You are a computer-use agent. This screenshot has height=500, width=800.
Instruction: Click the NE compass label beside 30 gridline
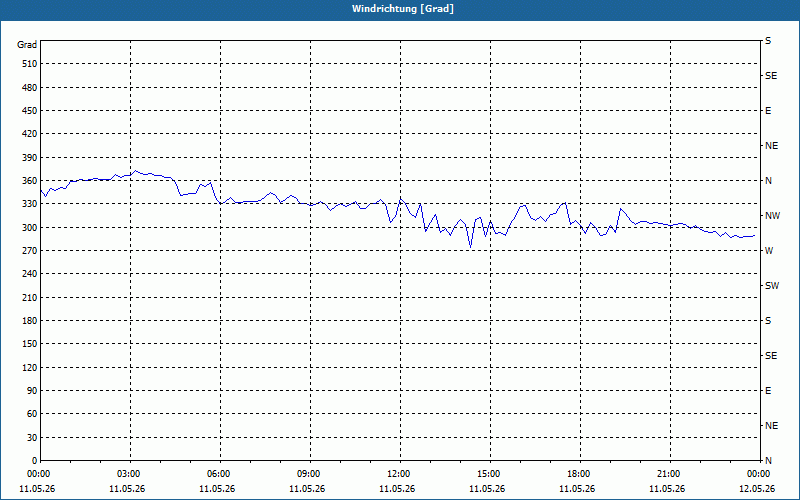pos(771,426)
